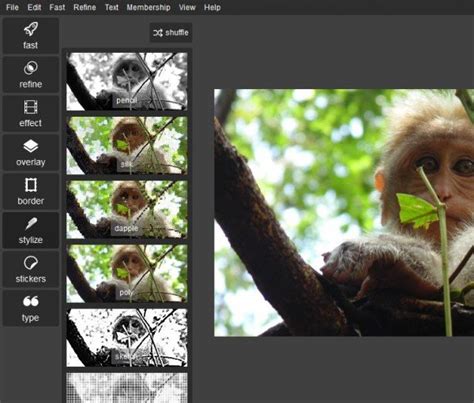Apply the pencil style thumbnail
The image size is (474, 403).
click(x=127, y=81)
